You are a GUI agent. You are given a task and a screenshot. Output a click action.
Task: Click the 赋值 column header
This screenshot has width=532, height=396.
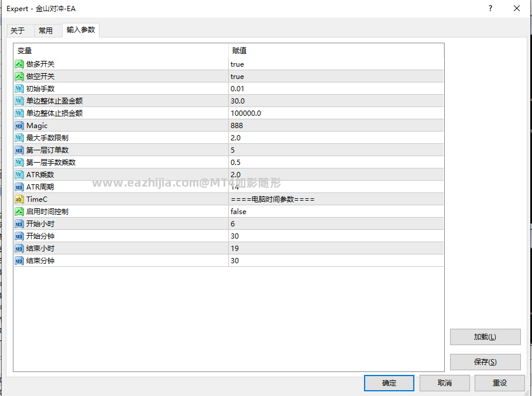click(336, 51)
